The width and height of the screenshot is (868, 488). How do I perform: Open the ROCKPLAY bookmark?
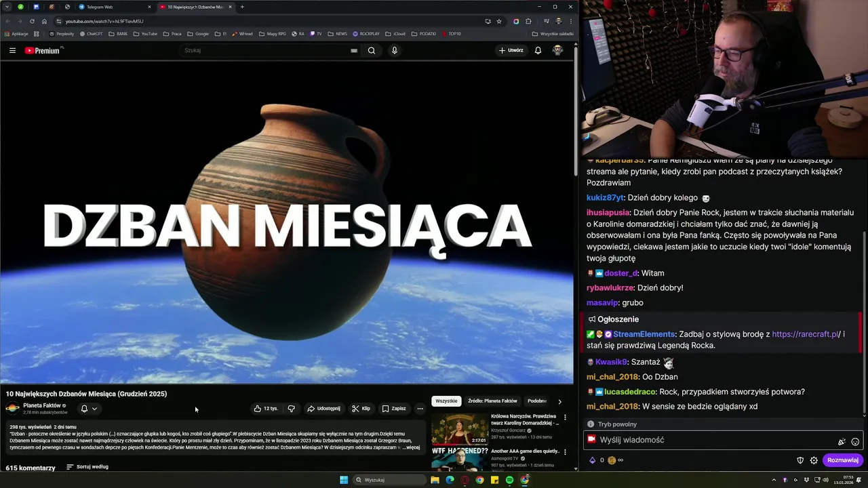tap(366, 34)
